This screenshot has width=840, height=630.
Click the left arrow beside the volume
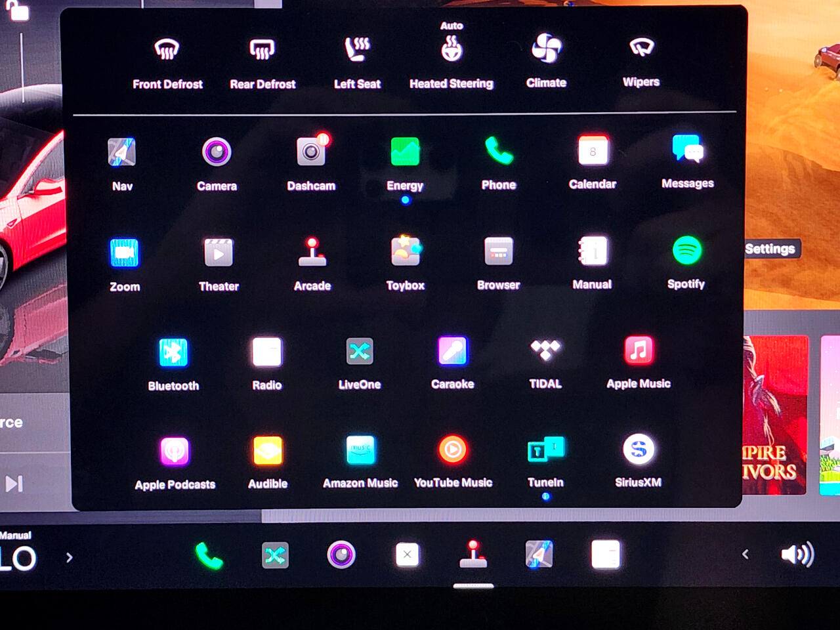pyautogui.click(x=745, y=555)
